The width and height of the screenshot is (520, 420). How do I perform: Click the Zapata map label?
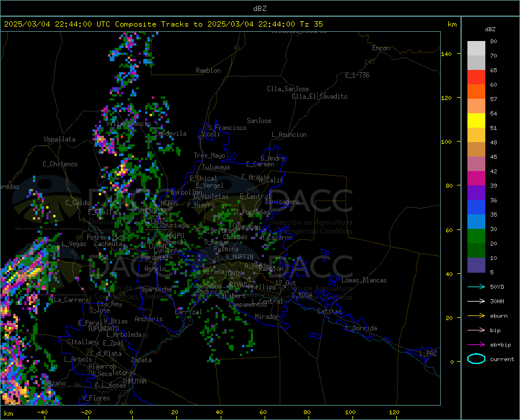(142, 360)
